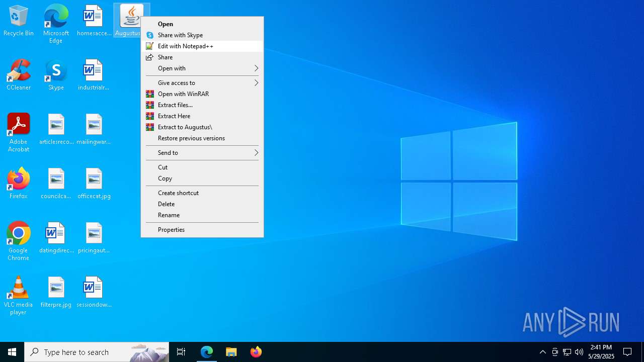Launch Firefox from the taskbar
The width and height of the screenshot is (644, 362).
pos(256,352)
